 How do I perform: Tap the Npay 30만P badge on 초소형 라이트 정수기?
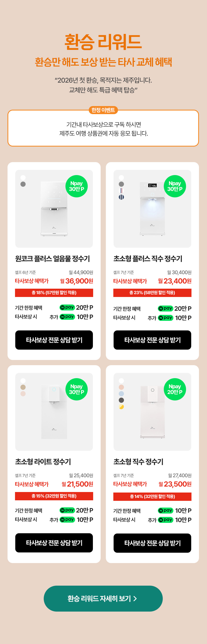(x=77, y=389)
